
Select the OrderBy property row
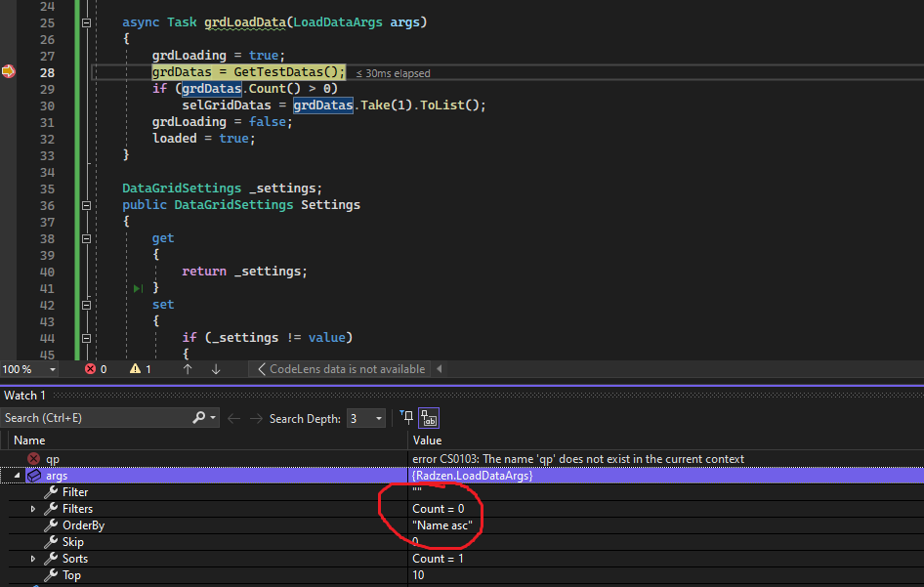462,525
